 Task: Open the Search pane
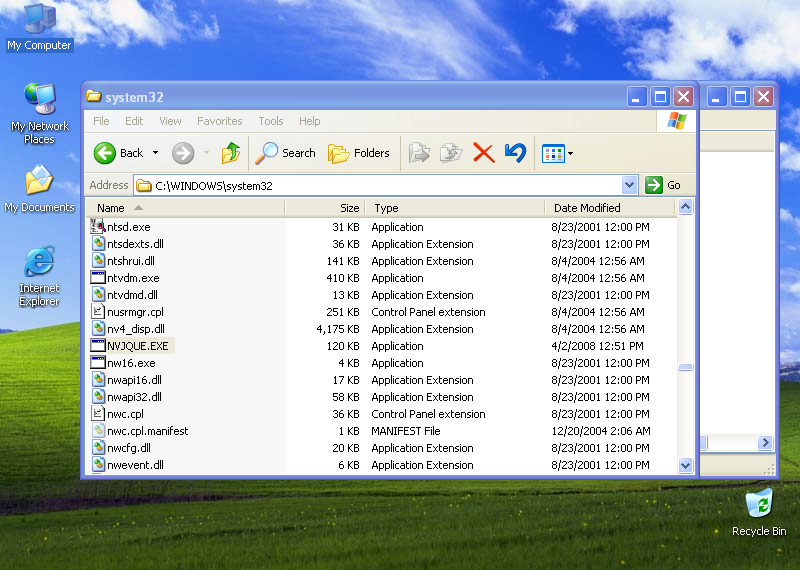[286, 153]
